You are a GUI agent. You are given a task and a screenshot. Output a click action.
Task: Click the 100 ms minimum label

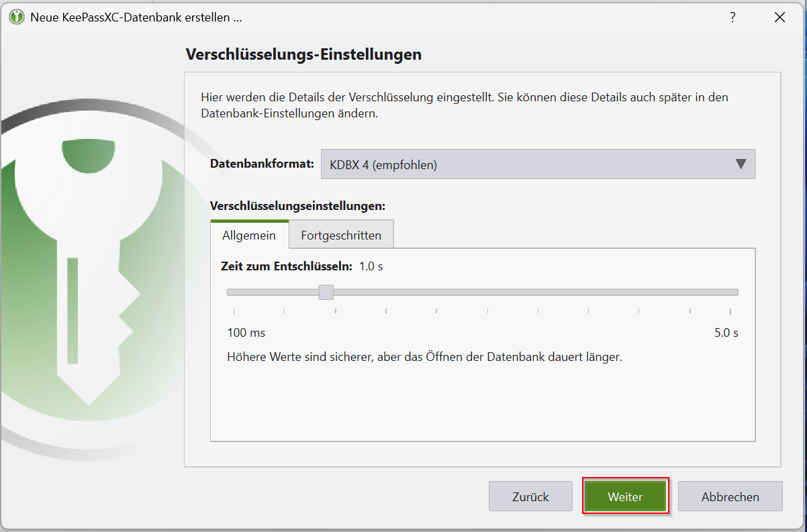(246, 333)
